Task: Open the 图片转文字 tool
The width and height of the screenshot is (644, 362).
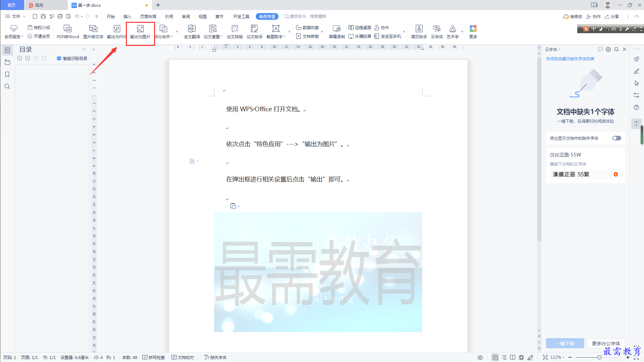Action: [93, 32]
